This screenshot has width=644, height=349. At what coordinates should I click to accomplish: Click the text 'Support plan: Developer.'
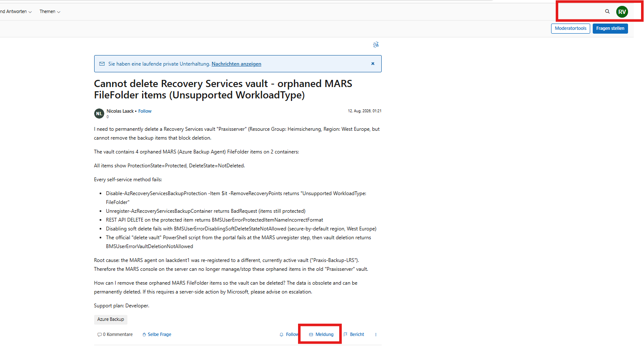point(121,306)
